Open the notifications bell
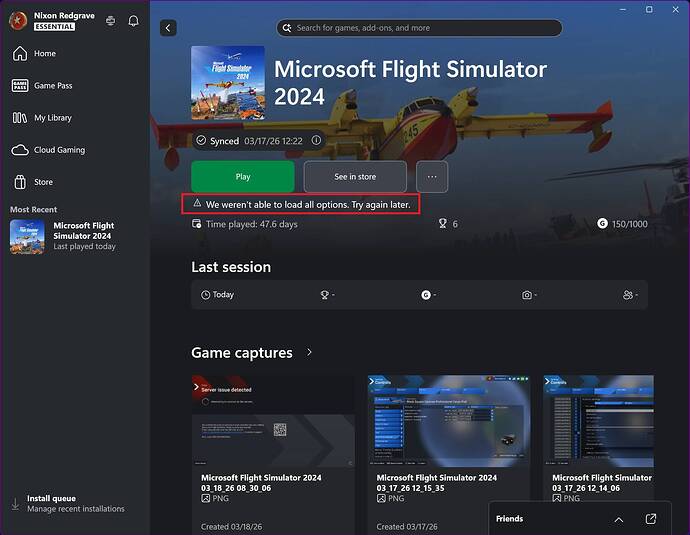690x535 pixels. click(x=133, y=21)
